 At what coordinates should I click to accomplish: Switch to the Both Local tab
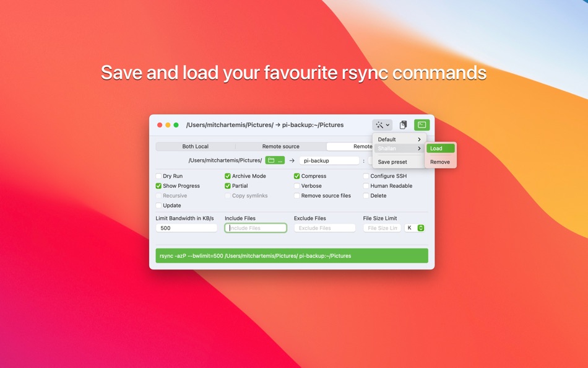[196, 146]
